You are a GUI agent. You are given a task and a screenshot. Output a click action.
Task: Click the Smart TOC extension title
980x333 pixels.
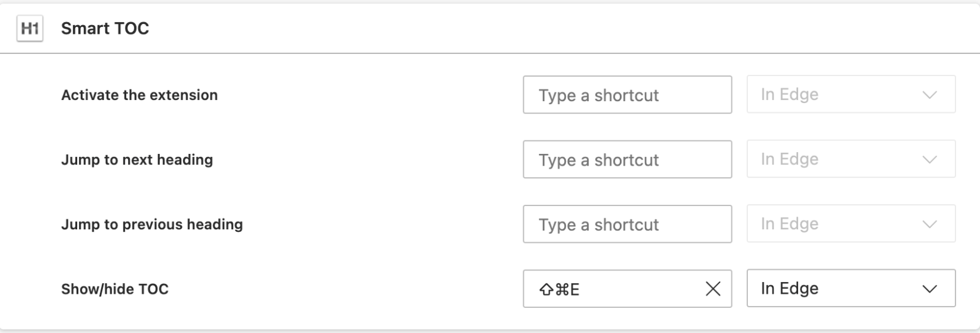pyautogui.click(x=105, y=28)
